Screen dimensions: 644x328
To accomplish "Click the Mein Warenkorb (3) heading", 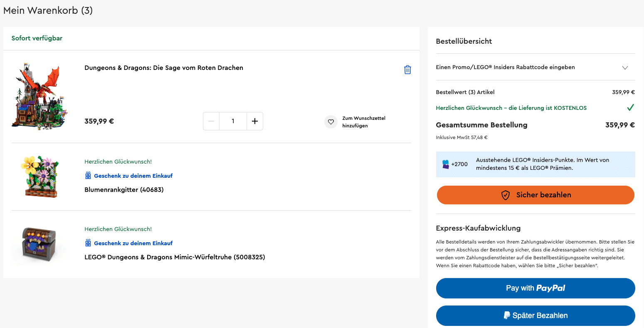I will [48, 11].
